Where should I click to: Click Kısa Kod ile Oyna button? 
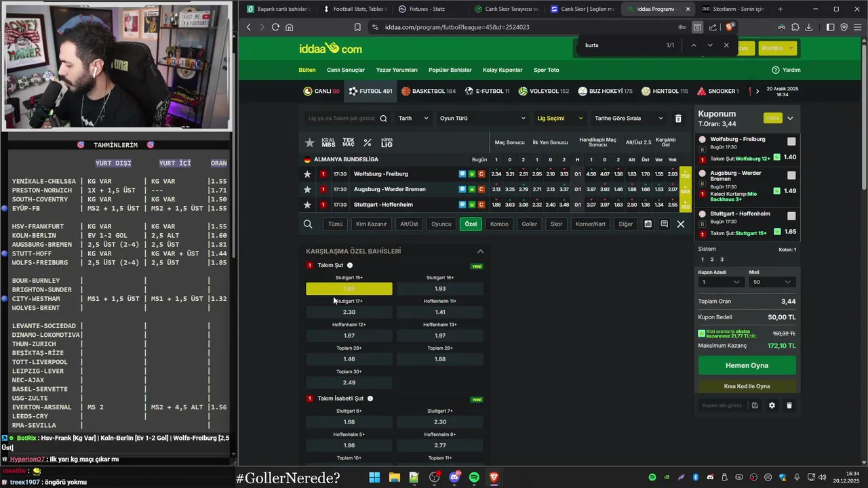tap(747, 386)
